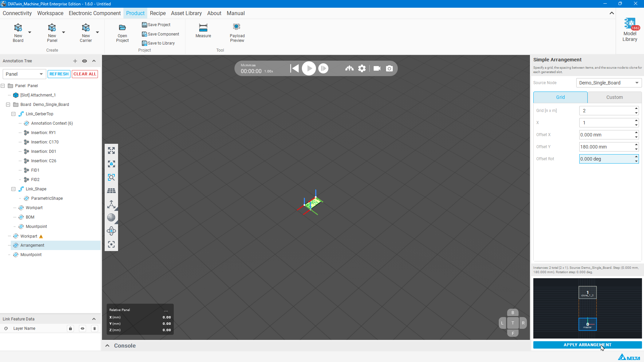Collapse the Link_Shape node
The width and height of the screenshot is (644, 362).
point(13,189)
